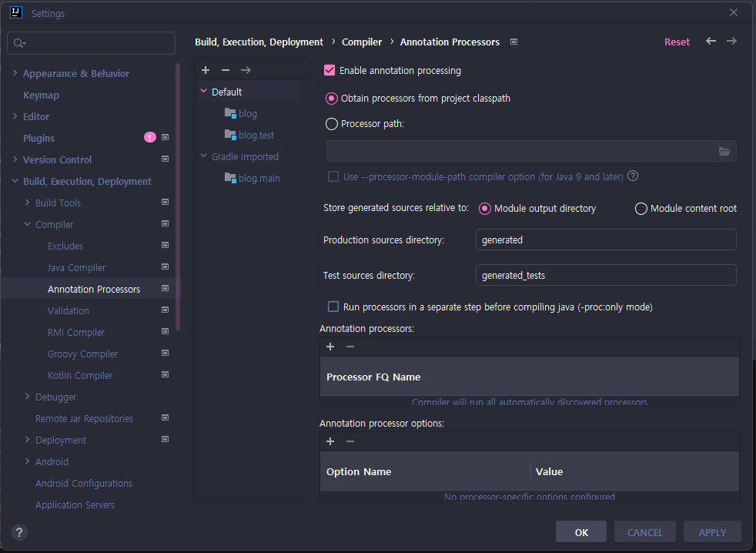Expand the Android node
The width and height of the screenshot is (756, 553).
coord(28,461)
